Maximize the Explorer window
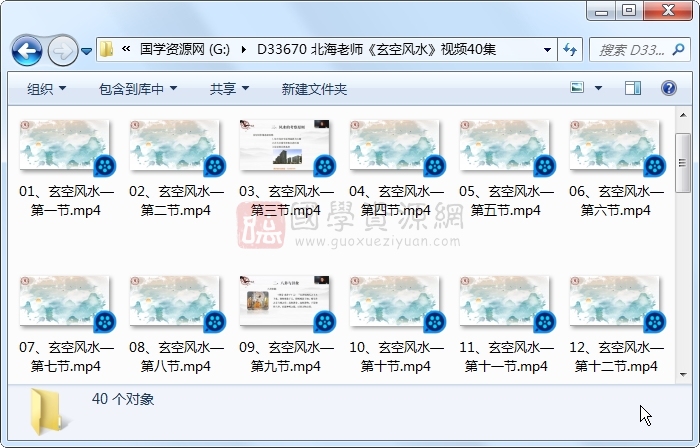This screenshot has width=700, height=448. [629, 11]
